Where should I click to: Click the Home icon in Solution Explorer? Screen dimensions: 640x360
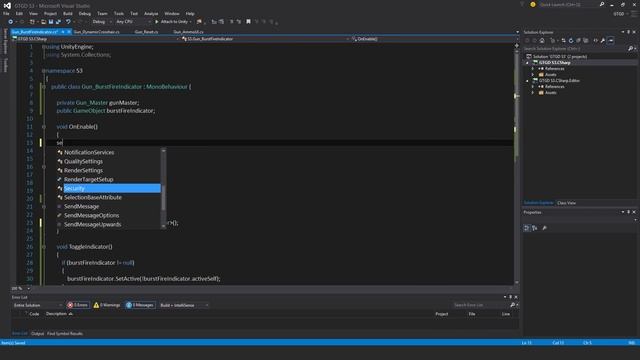pos(542,40)
